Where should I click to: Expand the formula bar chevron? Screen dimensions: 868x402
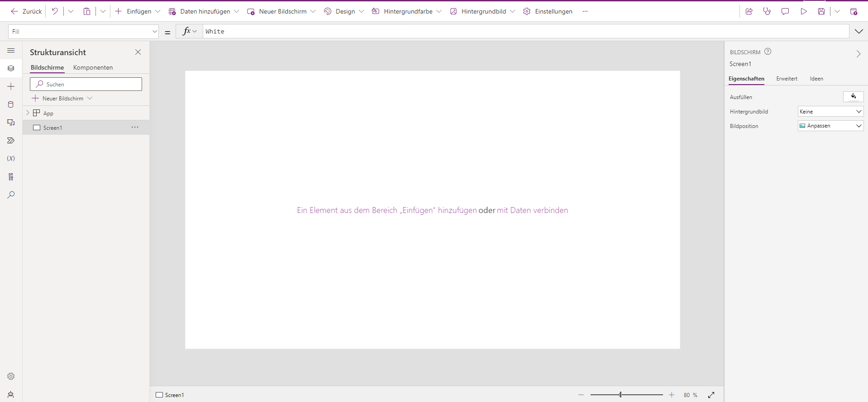tap(859, 31)
